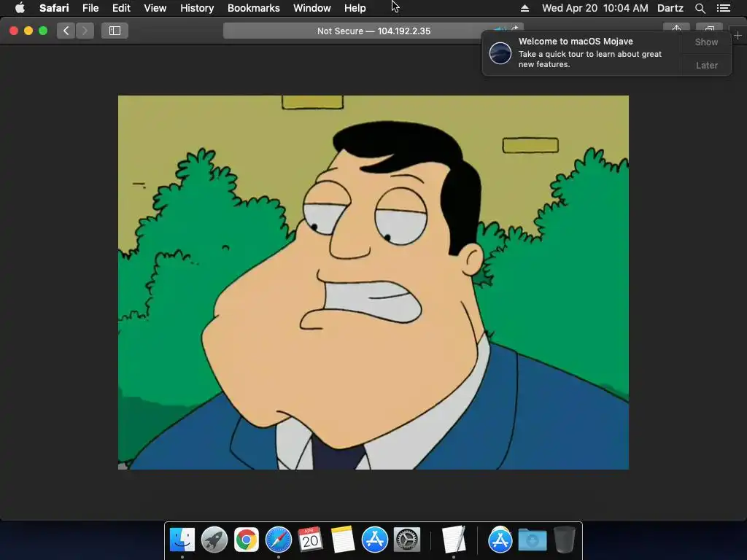
Task: Click the green full-screen window button
Action: (43, 31)
